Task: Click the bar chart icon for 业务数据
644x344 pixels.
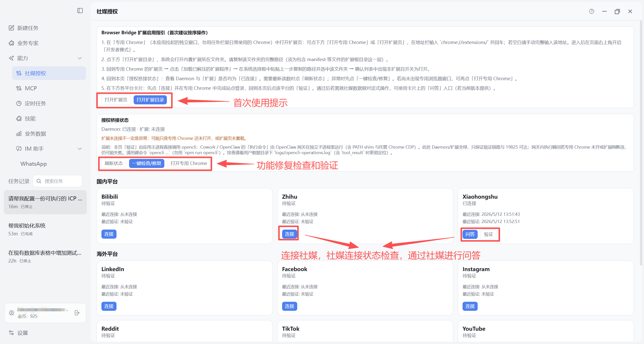Action: (x=19, y=134)
